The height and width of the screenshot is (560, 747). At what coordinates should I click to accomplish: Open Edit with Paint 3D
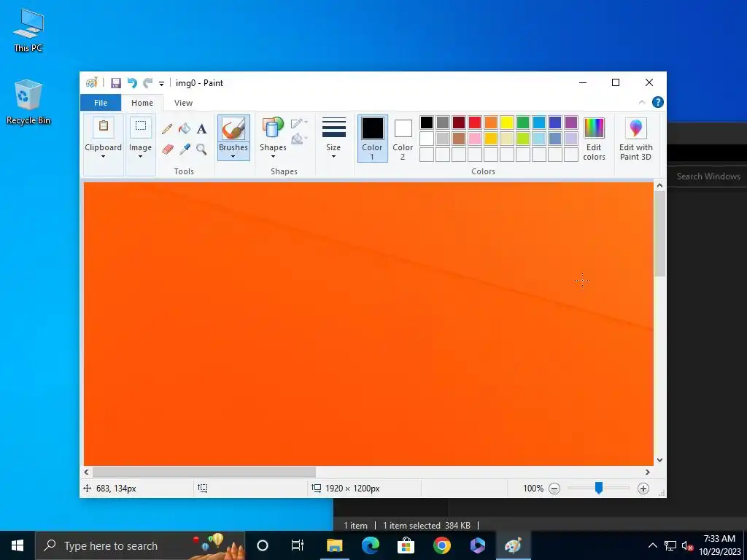(x=635, y=139)
